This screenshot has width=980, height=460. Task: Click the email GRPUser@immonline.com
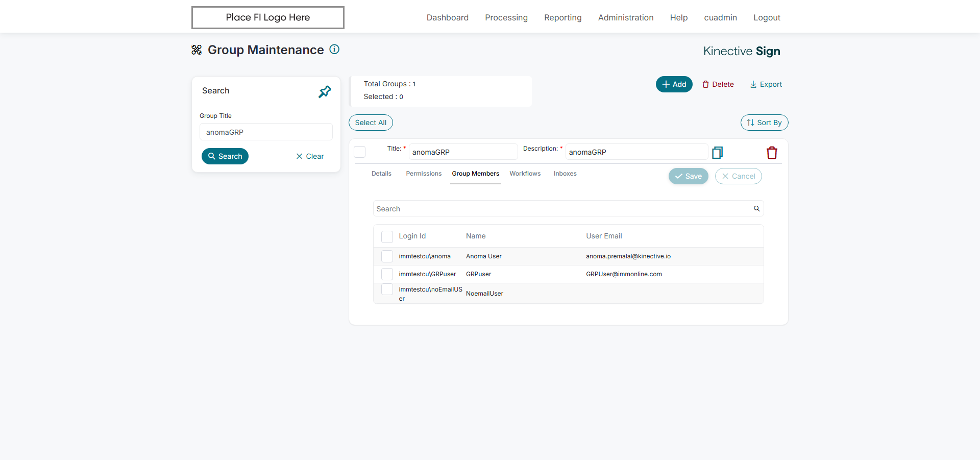click(x=624, y=274)
